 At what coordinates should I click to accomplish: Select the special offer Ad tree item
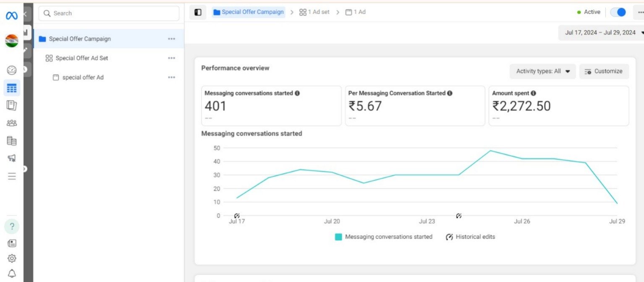click(x=83, y=77)
